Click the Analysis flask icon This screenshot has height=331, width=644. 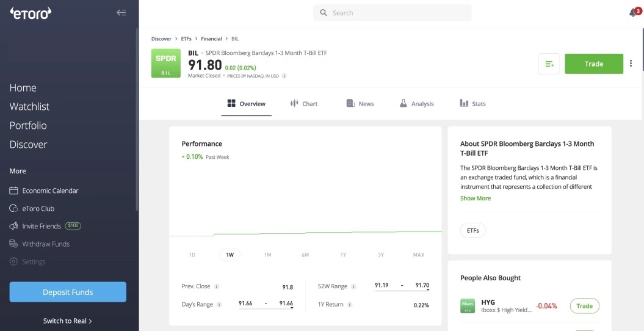click(403, 103)
